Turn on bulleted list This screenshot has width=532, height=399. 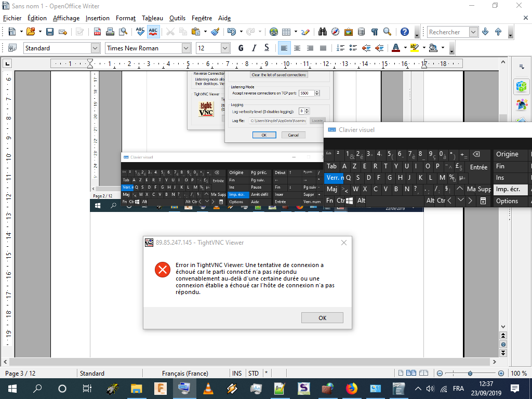pyautogui.click(x=353, y=48)
